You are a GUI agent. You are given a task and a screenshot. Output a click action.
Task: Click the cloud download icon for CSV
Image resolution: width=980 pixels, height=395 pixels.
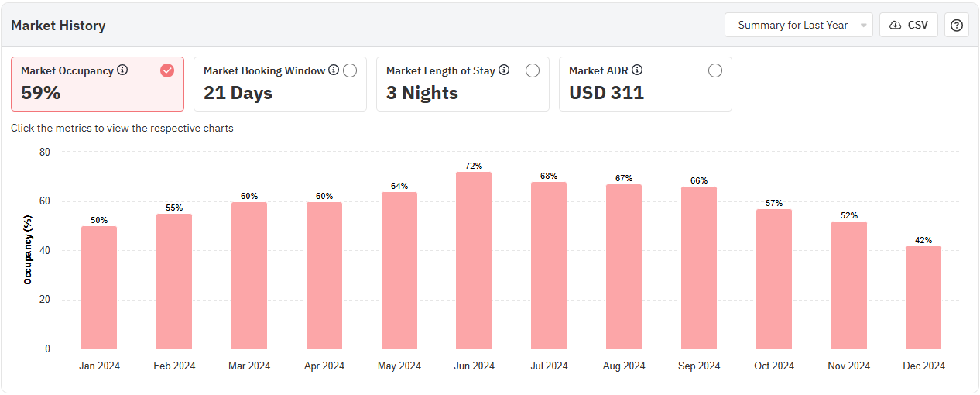tap(896, 25)
